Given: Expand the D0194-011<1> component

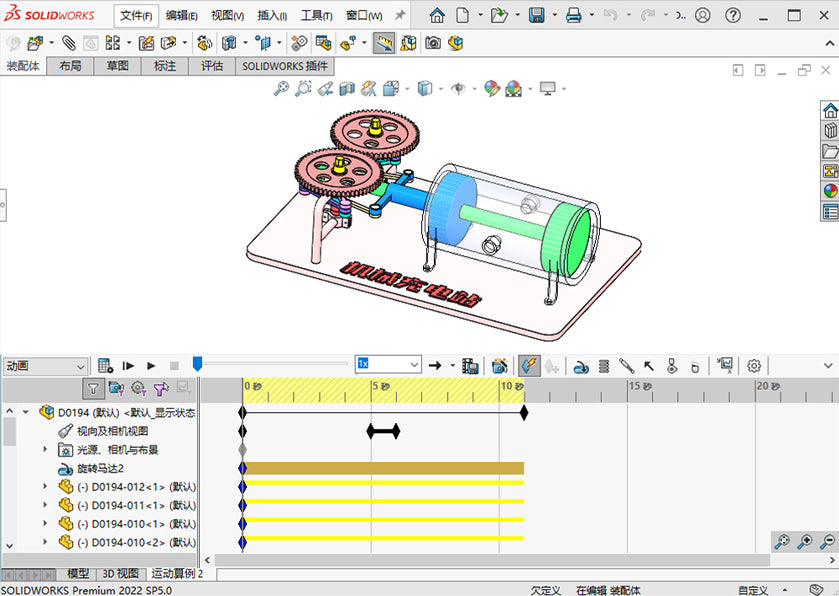Looking at the screenshot, I should click(x=45, y=505).
